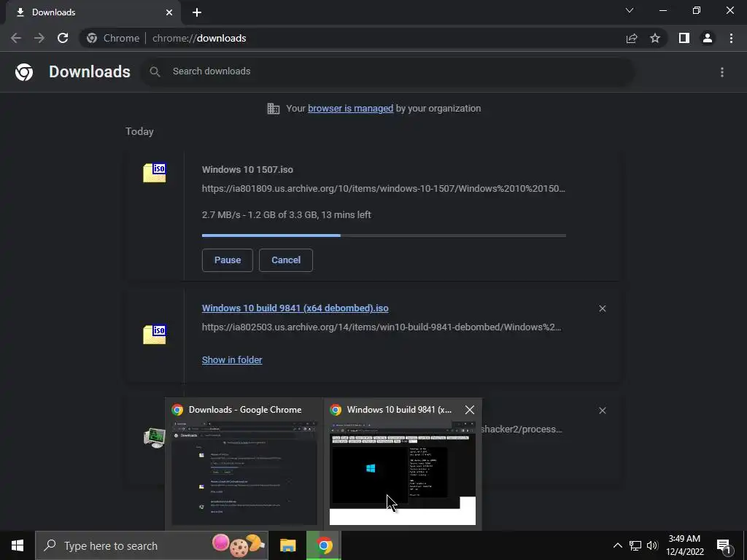Remove Windows 10 build 9841 iso from list
Screen dimensions: 747x560
[603, 308]
